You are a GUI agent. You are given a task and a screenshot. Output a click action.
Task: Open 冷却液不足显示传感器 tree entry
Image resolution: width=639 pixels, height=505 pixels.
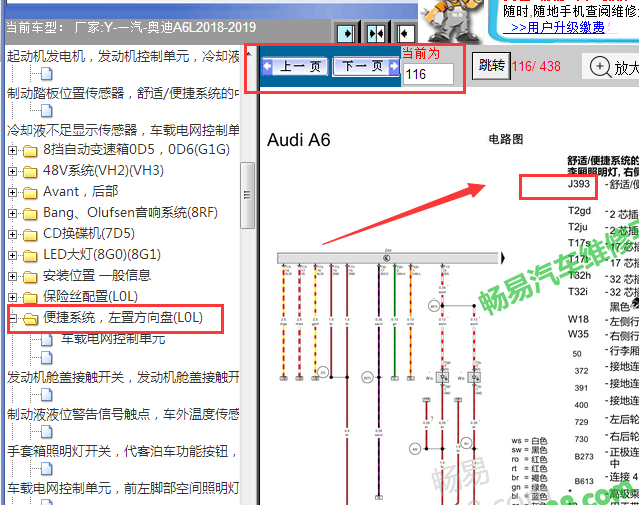click(123, 130)
